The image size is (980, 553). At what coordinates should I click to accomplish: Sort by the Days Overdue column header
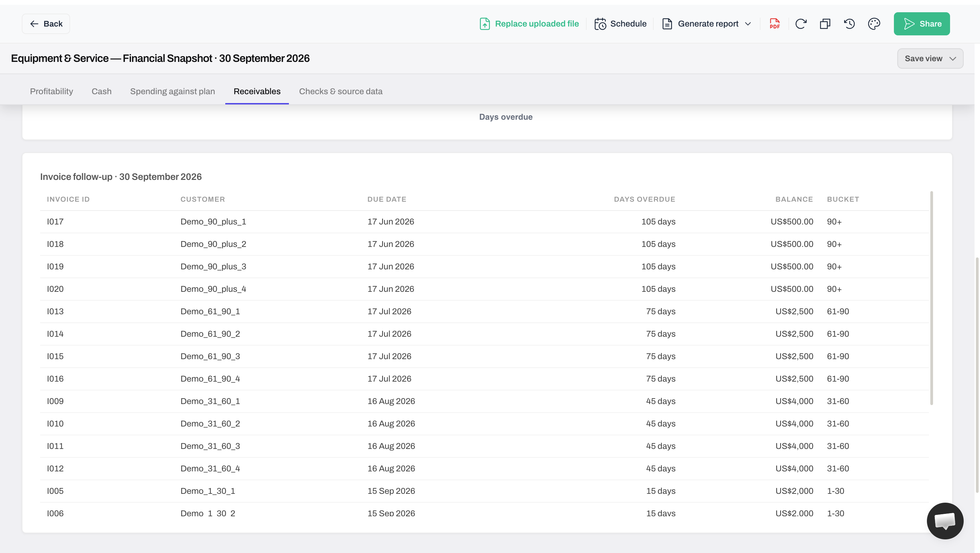click(x=644, y=199)
